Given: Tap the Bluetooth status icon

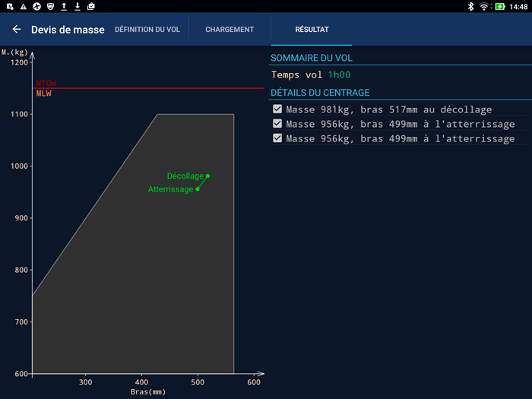Looking at the screenshot, I should coord(470,6).
